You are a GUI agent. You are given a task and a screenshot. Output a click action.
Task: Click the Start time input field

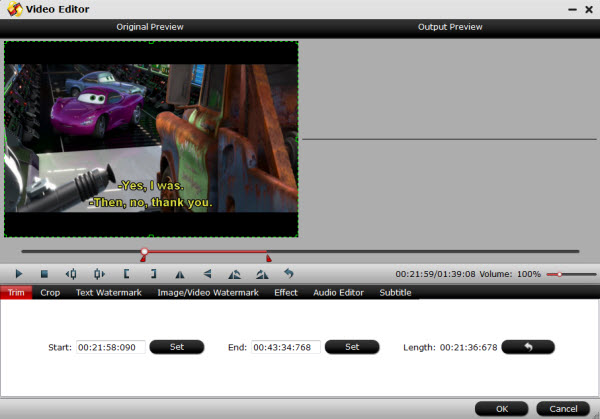point(111,347)
